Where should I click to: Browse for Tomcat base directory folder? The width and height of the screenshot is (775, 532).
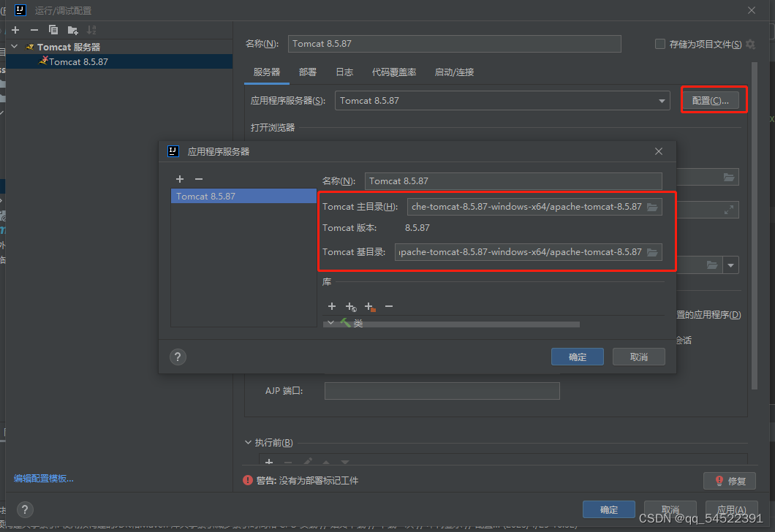tap(652, 252)
